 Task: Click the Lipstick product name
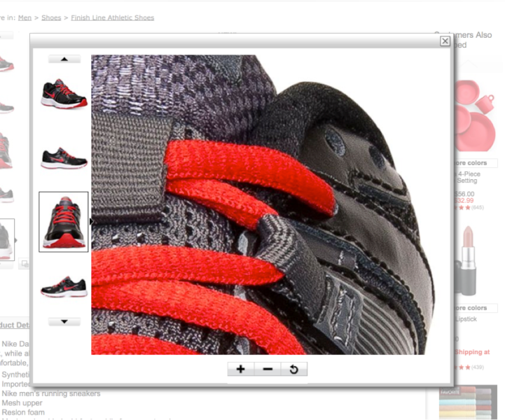tap(466, 319)
